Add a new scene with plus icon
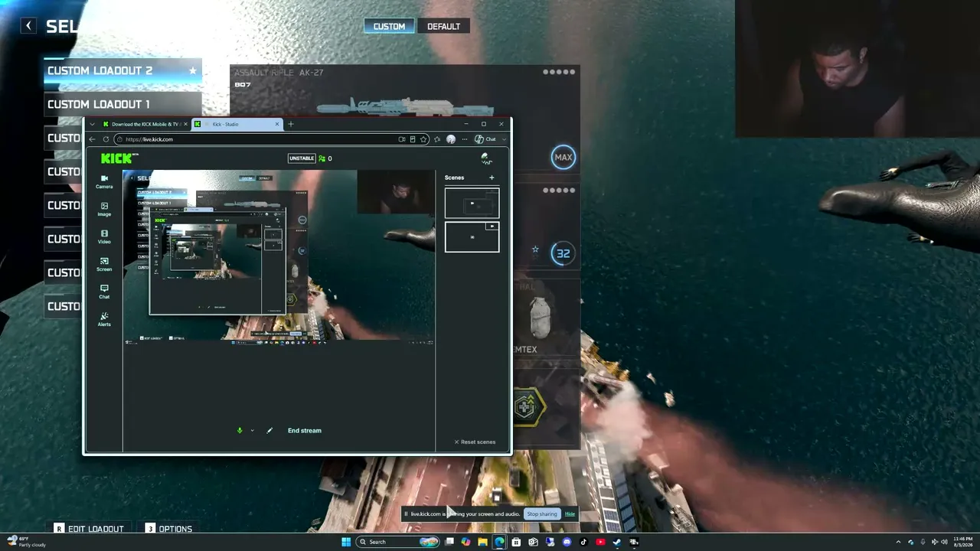 point(492,178)
